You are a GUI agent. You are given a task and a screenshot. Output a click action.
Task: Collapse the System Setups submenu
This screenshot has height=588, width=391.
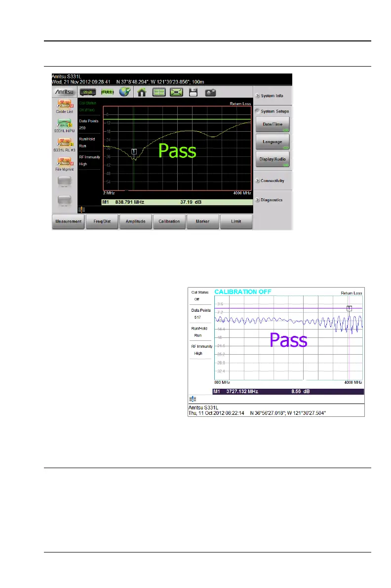(x=273, y=111)
